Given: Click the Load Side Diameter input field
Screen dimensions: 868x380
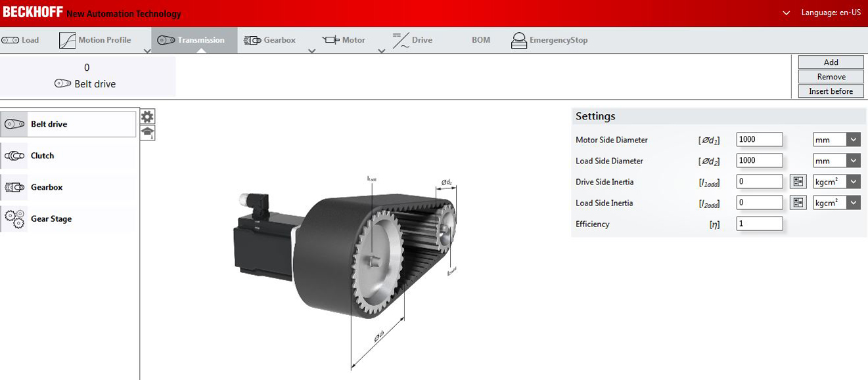Looking at the screenshot, I should (x=760, y=160).
